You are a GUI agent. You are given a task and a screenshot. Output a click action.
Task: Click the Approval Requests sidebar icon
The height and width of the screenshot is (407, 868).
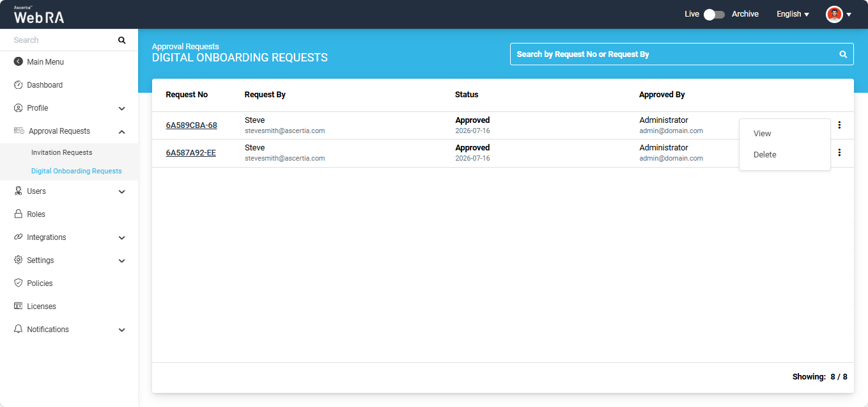click(19, 131)
